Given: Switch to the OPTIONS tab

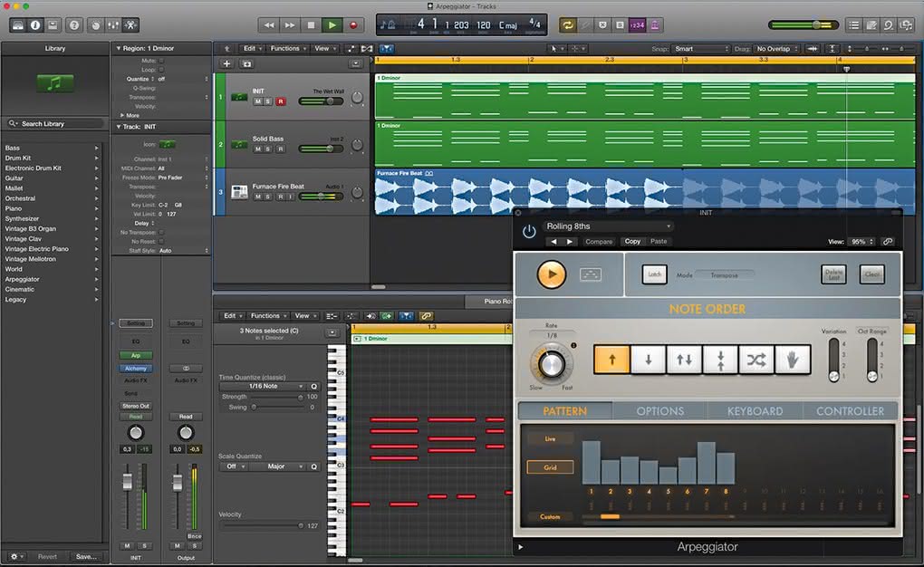Looking at the screenshot, I should [660, 411].
